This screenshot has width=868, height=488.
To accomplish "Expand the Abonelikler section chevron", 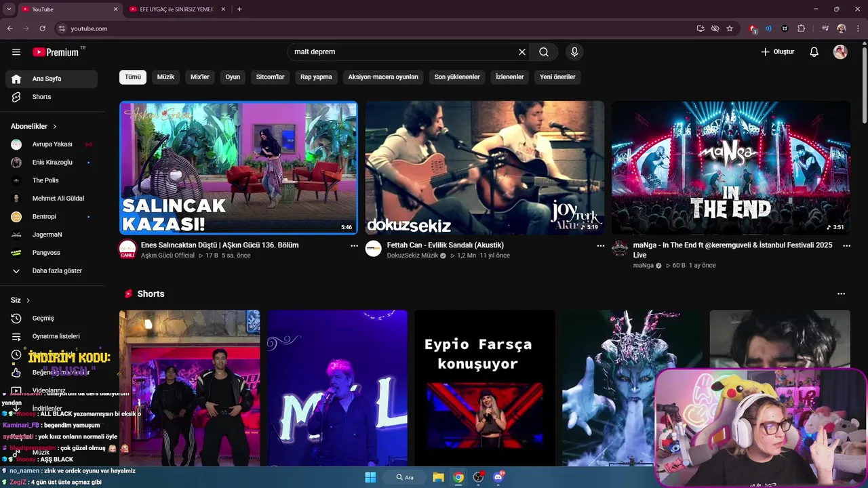I will pyautogui.click(x=55, y=127).
